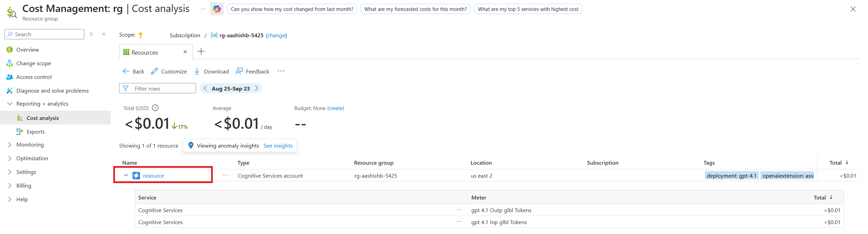Click the Total (USD) info icon
This screenshot has height=234, width=868.
tap(155, 108)
